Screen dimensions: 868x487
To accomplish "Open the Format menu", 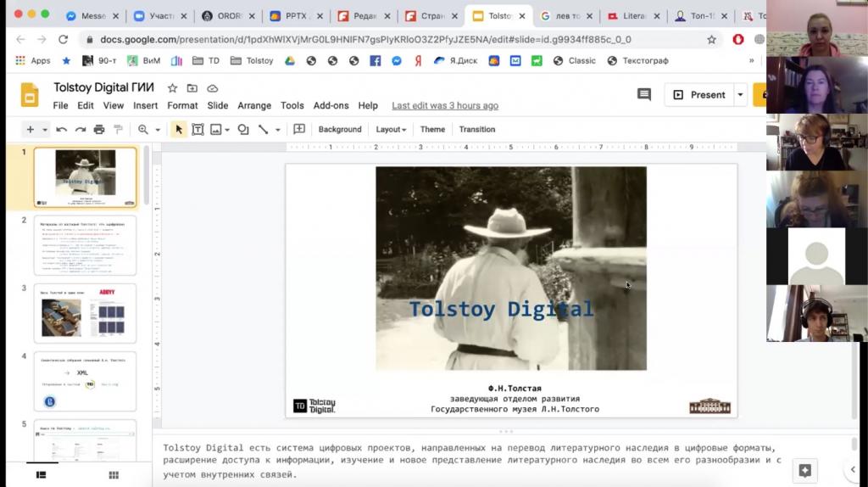I will pos(182,105).
